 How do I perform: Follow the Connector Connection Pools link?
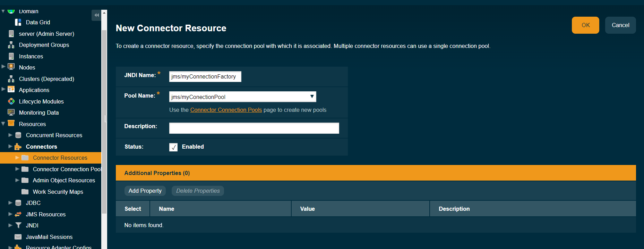(226, 110)
